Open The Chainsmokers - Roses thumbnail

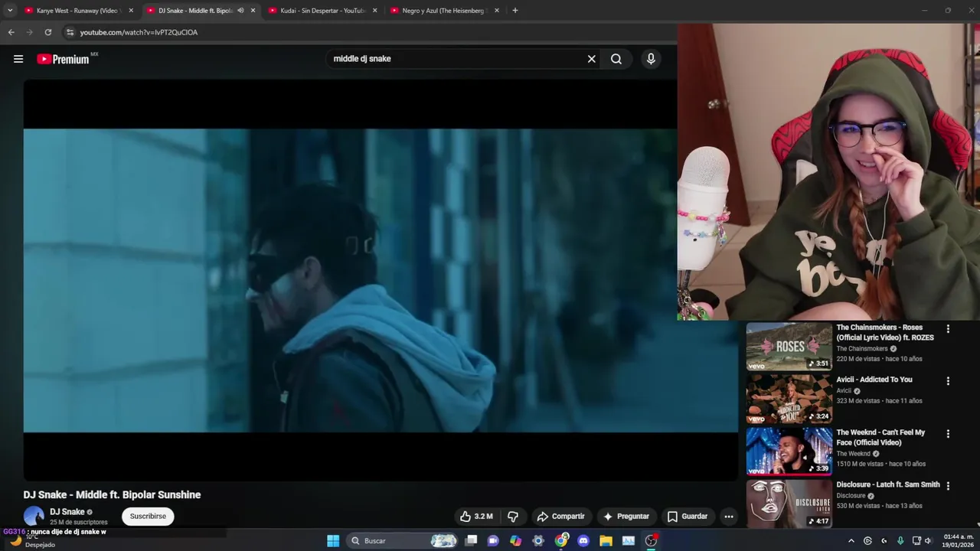click(789, 347)
